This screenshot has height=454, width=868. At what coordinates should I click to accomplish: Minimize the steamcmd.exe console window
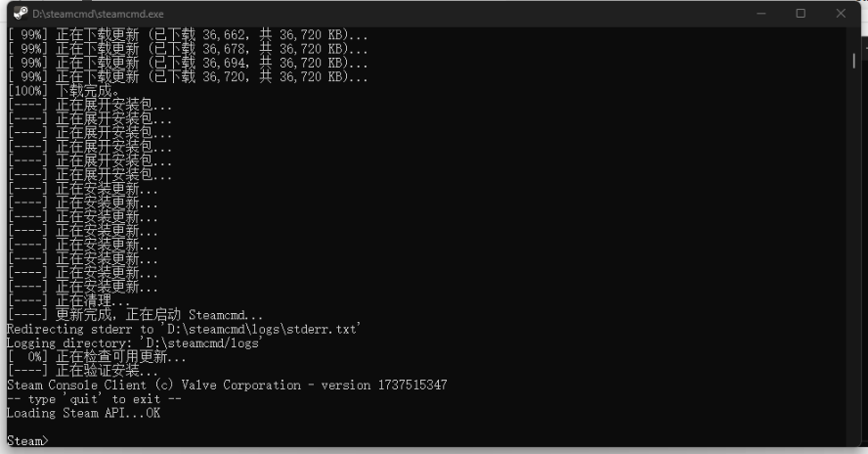(761, 14)
